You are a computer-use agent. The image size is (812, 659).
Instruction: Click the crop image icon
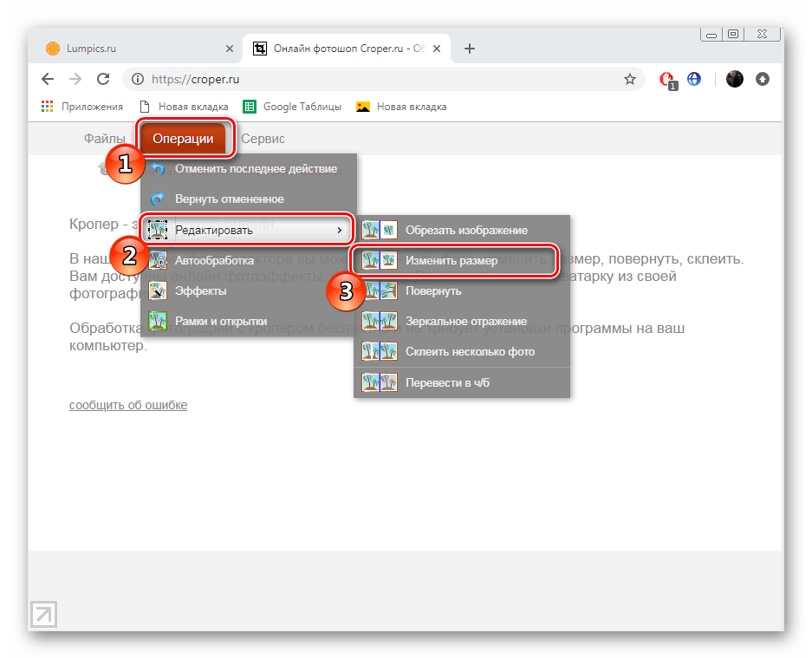tap(380, 230)
